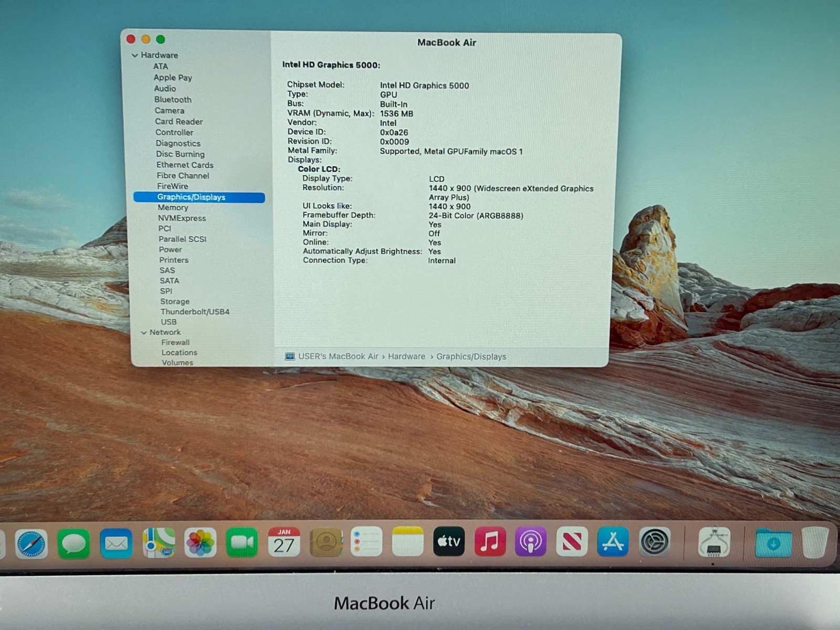This screenshot has width=840, height=630.
Task: Select Controller in the Hardware list
Action: click(174, 133)
